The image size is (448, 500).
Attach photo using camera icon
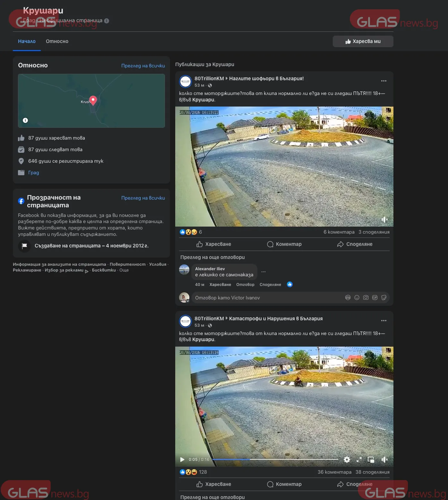366,297
